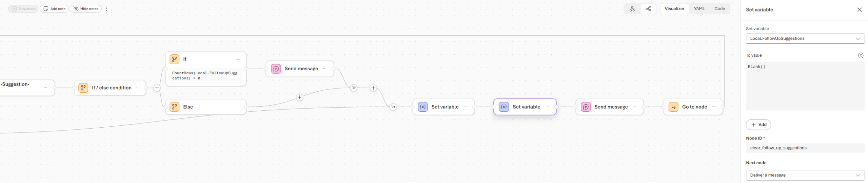
Task: Click the hierarchy layout icon in toolbar
Action: click(x=632, y=9)
